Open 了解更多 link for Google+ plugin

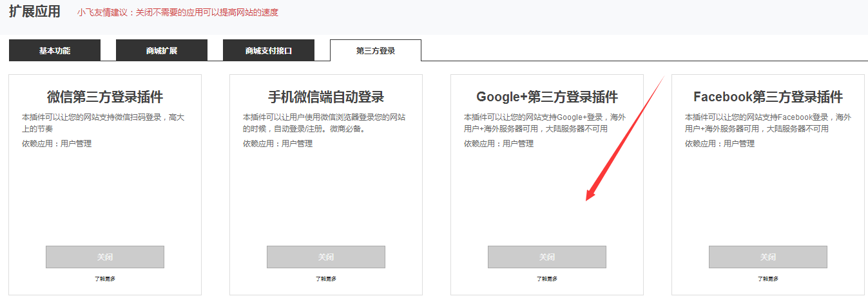(x=547, y=279)
